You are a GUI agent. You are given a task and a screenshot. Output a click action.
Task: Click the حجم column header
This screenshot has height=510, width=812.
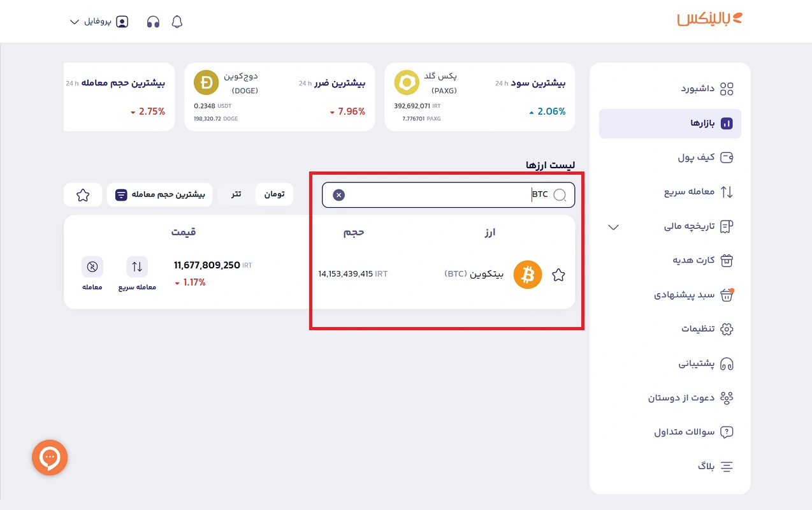[x=354, y=232]
